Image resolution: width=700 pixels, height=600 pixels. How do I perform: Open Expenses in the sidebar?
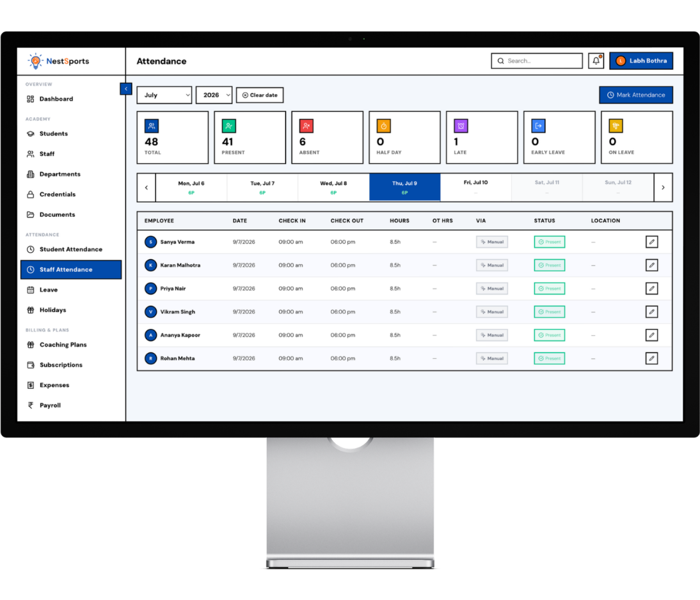coord(71,385)
